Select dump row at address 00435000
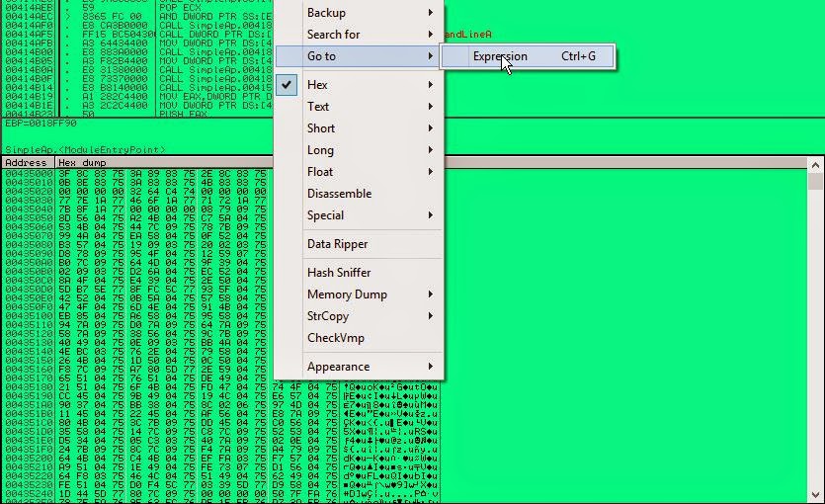Viewport: 825px width, 504px height. point(136,173)
